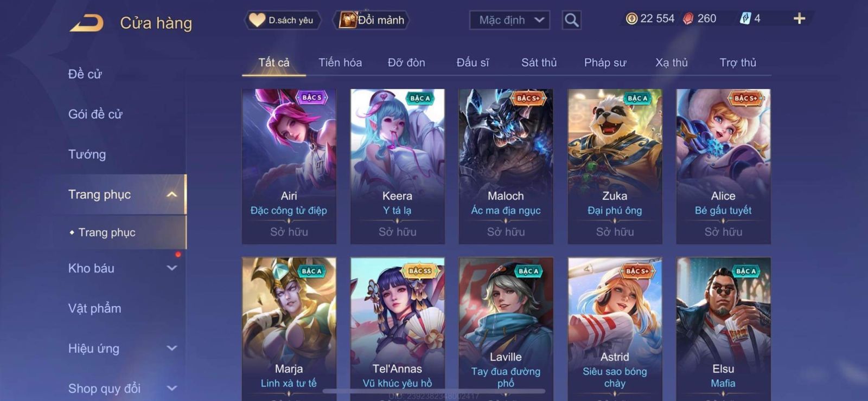The image size is (868, 401).
Task: Open the Mặc định sort dropdown
Action: pyautogui.click(x=509, y=20)
